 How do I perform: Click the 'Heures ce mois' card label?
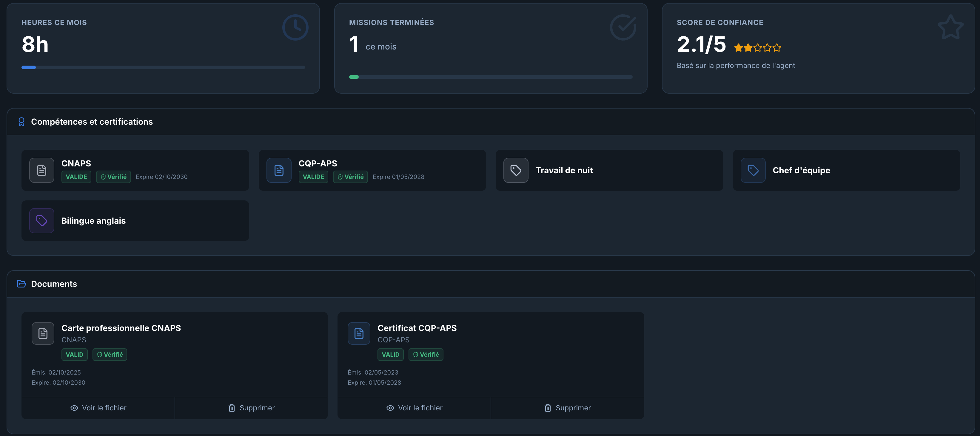pos(54,22)
